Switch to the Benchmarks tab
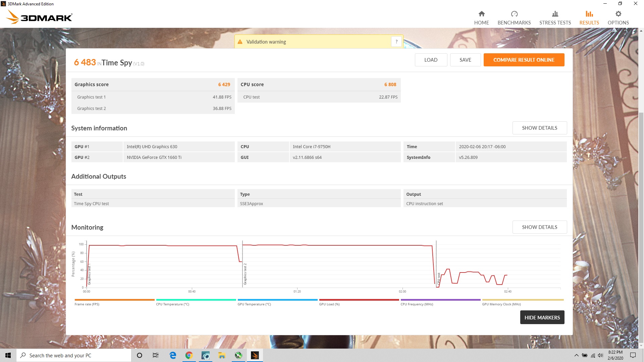 [x=514, y=18]
